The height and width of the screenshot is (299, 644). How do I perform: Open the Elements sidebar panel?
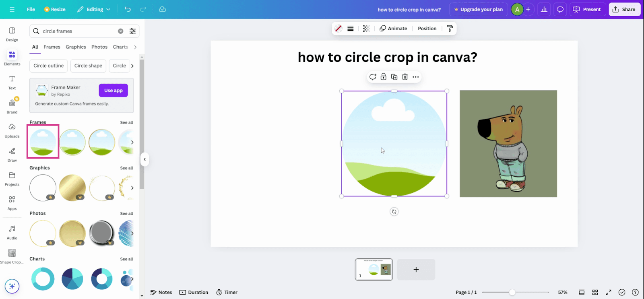[12, 58]
